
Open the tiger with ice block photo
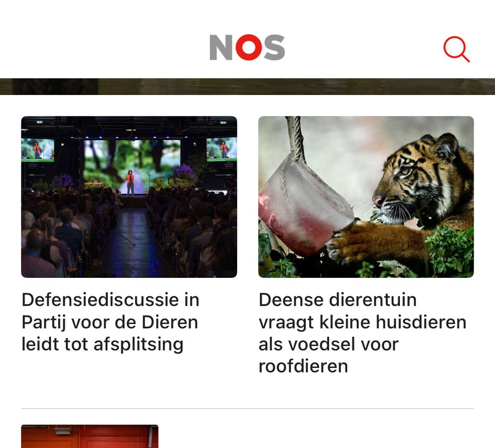[366, 197]
